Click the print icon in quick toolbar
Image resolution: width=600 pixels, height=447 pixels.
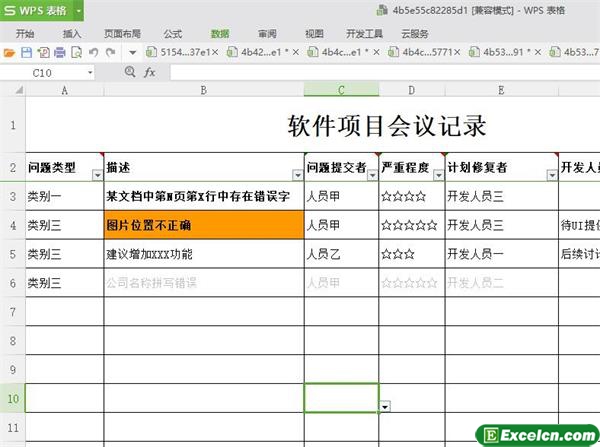tap(60, 52)
